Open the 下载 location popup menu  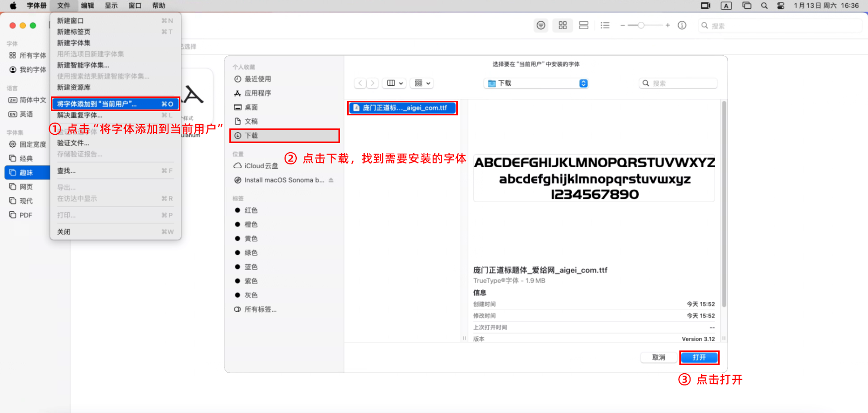(536, 83)
